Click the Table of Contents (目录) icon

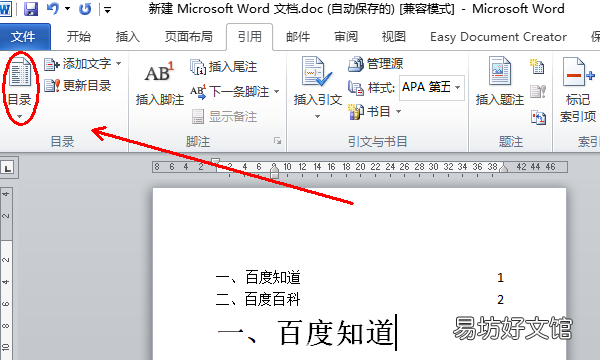(20, 72)
